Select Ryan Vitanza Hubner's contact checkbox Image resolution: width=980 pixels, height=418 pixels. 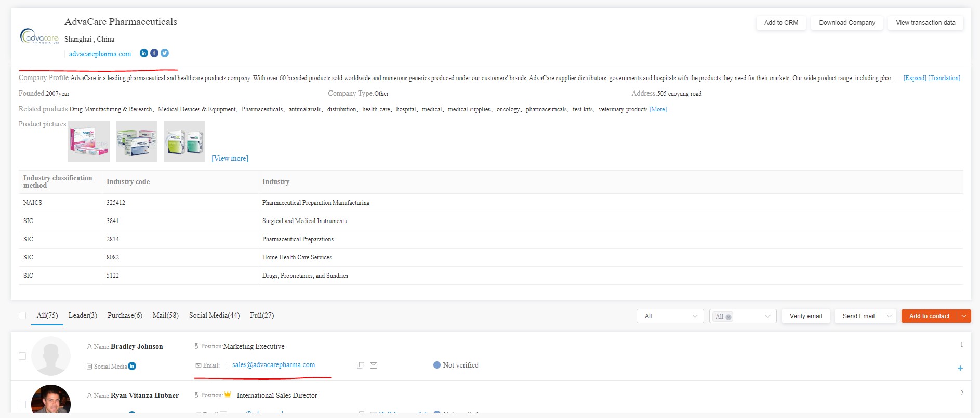(22, 404)
